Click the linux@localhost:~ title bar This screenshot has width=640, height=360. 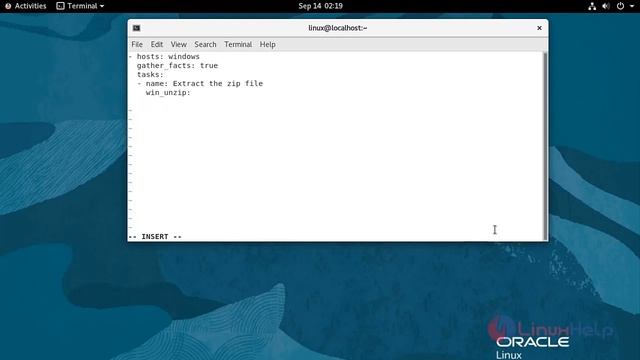[x=338, y=28]
